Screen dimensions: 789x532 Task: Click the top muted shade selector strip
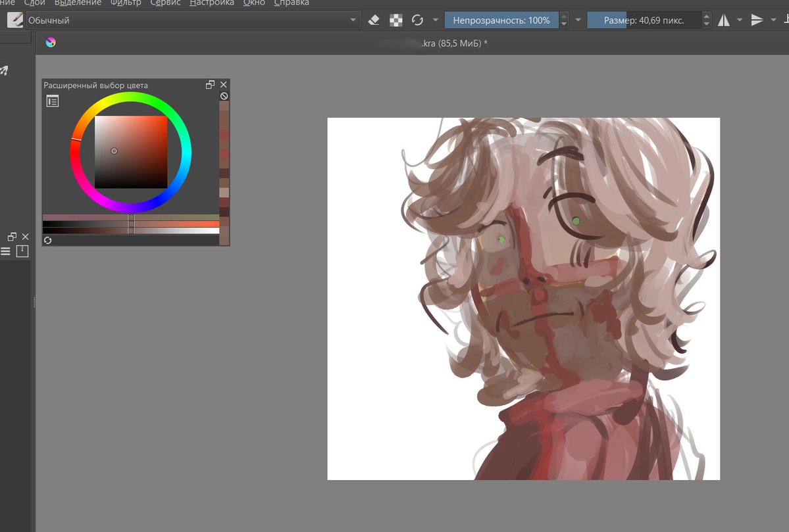click(131, 217)
